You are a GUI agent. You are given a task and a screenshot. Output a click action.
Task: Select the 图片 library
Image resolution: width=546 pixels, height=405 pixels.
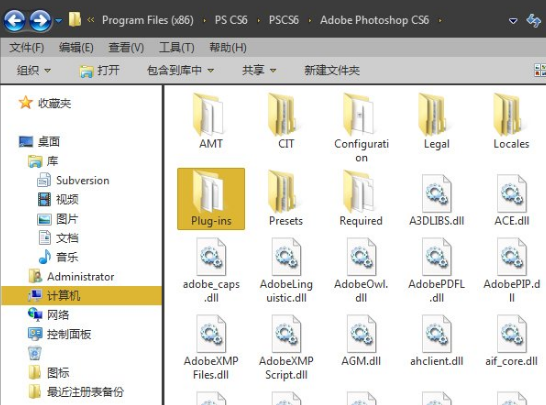[57, 219]
